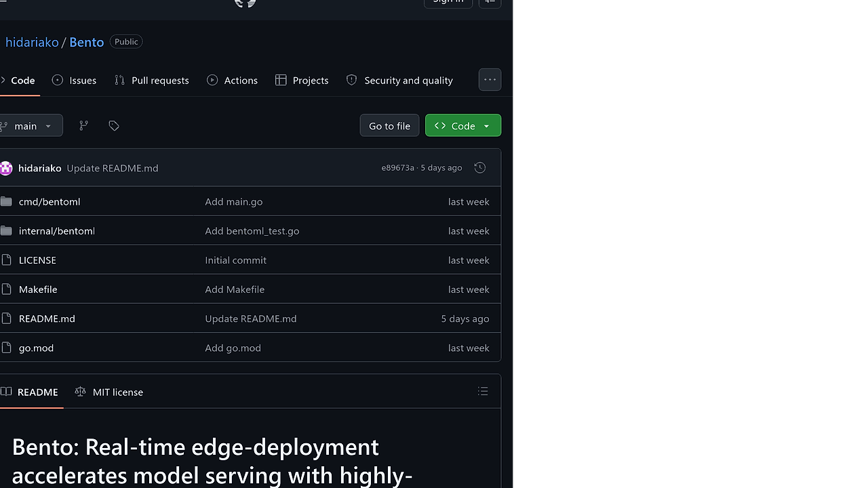The image size is (868, 488).
Task: Open the Add main.go commit
Action: 234,201
